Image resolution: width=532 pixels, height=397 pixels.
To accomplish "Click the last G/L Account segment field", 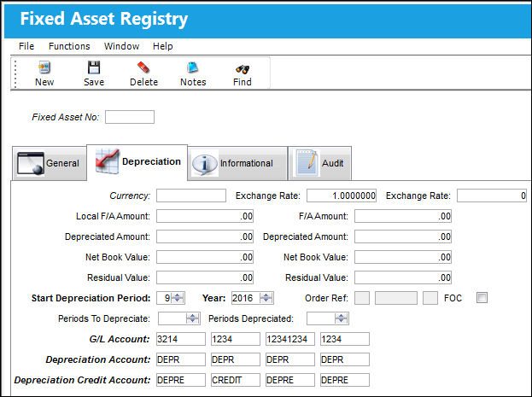I will (345, 339).
